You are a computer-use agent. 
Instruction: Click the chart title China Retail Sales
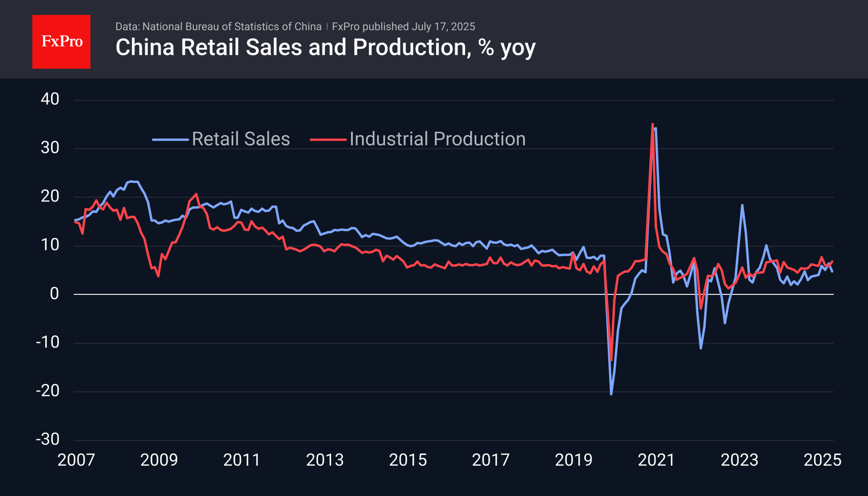[325, 48]
